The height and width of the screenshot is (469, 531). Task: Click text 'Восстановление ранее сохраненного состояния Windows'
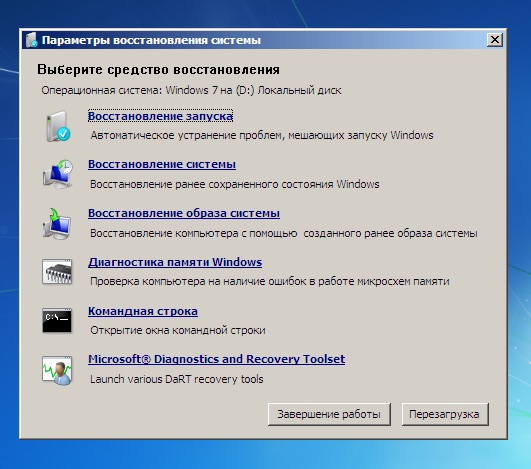235,184
